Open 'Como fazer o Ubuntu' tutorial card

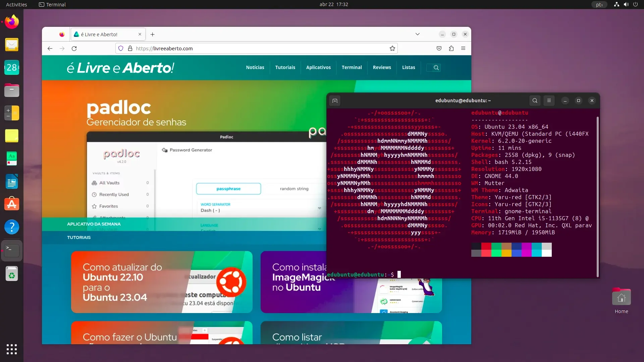click(162, 333)
